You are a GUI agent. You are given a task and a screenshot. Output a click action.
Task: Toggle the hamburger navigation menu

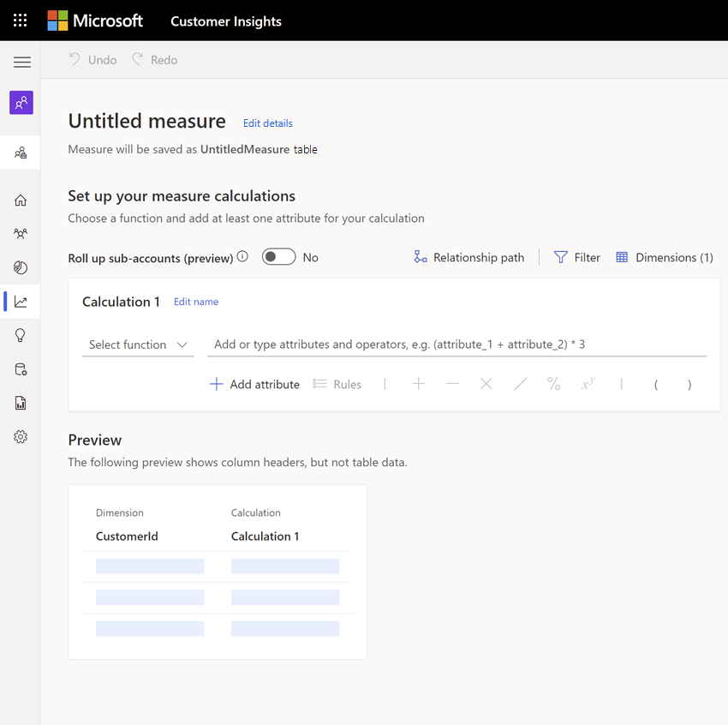tap(21, 62)
